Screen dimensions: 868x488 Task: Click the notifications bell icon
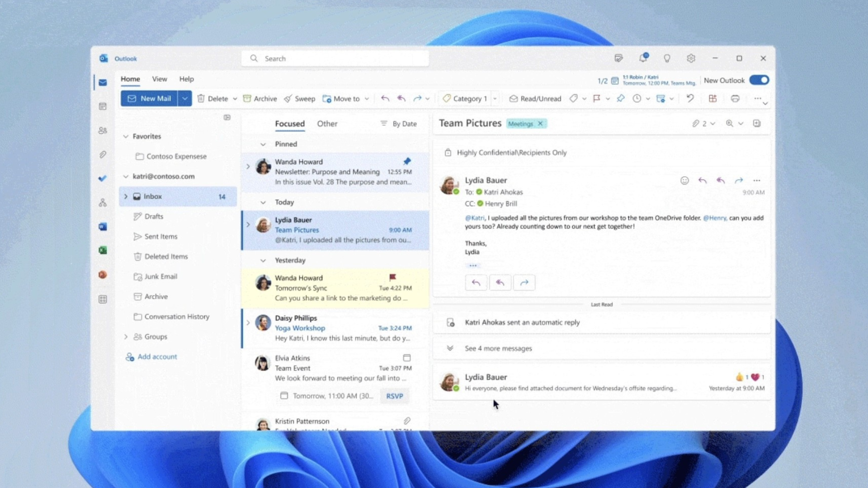pos(643,58)
